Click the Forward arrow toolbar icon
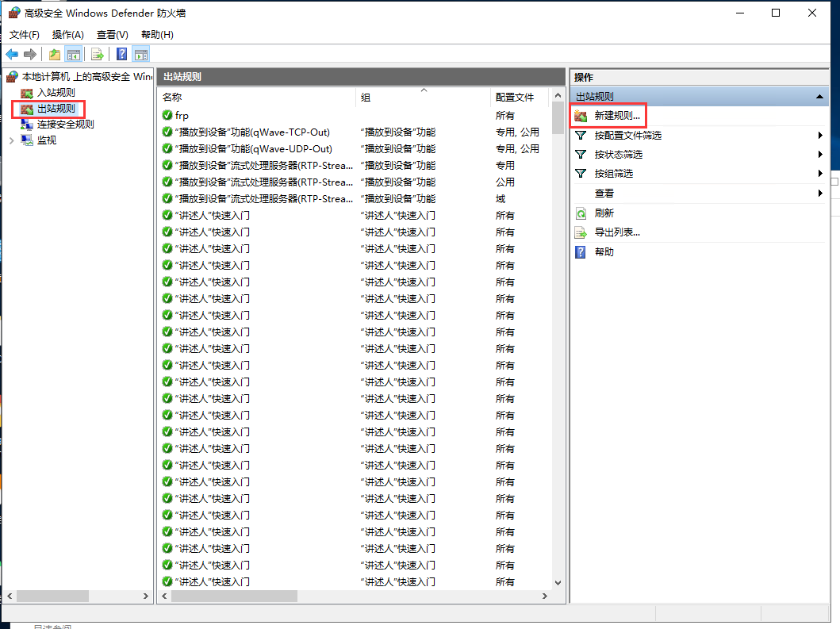The height and width of the screenshot is (629, 840). click(30, 54)
